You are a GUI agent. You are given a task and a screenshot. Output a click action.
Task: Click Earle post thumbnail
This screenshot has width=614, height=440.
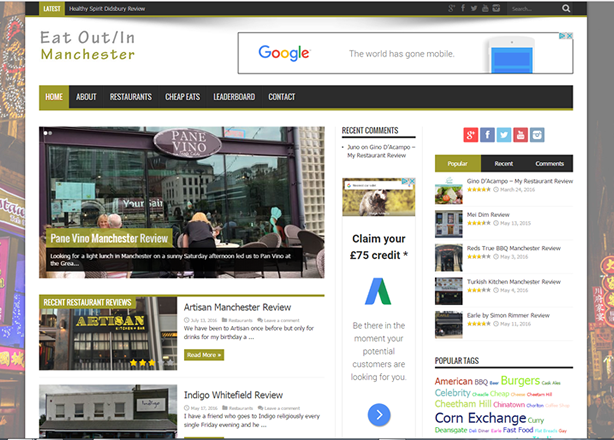[x=449, y=325]
